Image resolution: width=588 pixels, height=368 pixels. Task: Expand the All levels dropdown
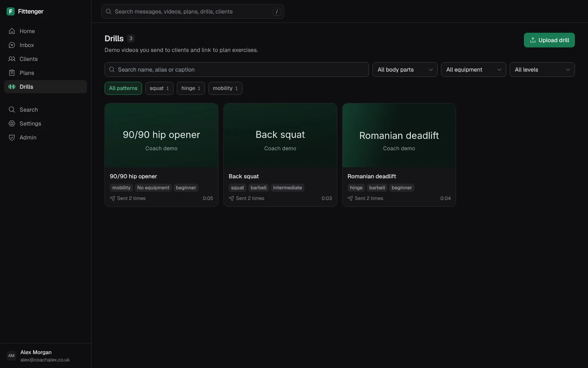point(542,70)
